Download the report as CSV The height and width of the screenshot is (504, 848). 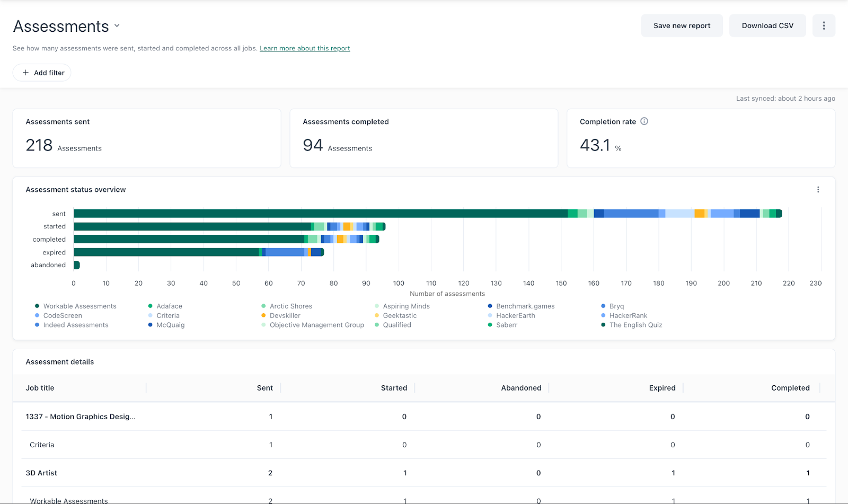point(767,25)
